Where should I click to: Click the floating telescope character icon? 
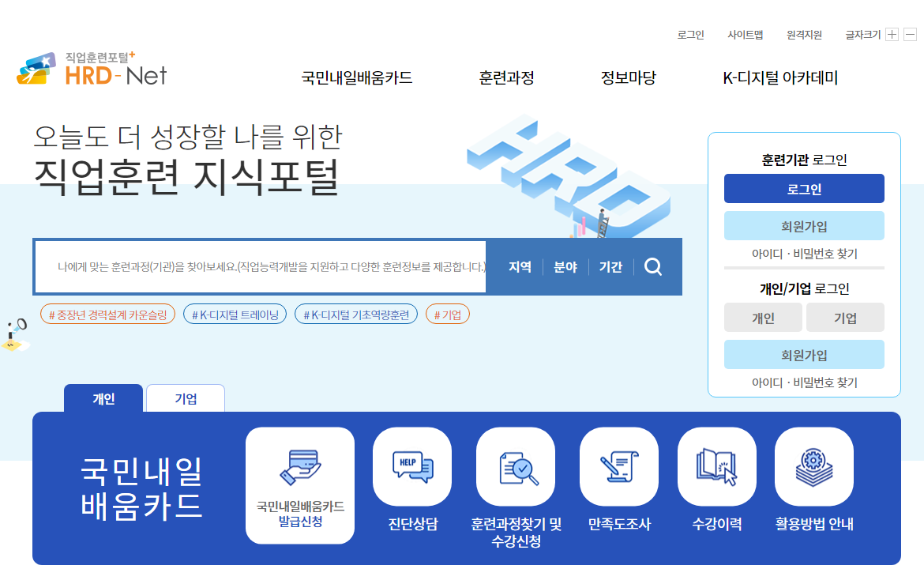15,335
